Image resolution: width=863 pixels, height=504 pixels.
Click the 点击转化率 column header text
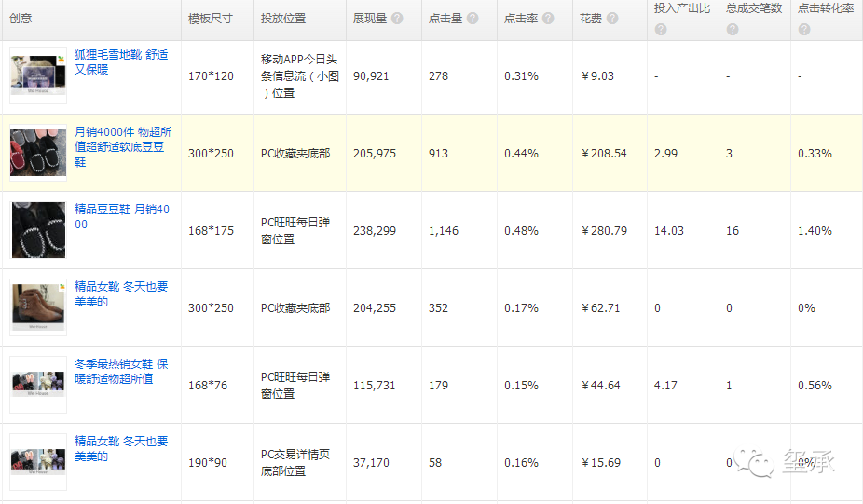[x=826, y=8]
